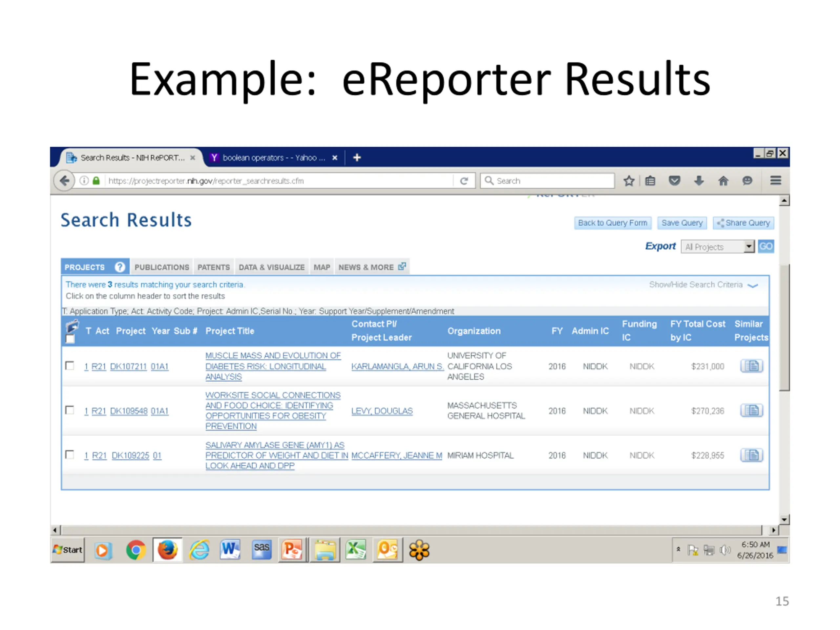This screenshot has width=840, height=630.
Task: Open a new browser tab with plus
Action: click(357, 157)
